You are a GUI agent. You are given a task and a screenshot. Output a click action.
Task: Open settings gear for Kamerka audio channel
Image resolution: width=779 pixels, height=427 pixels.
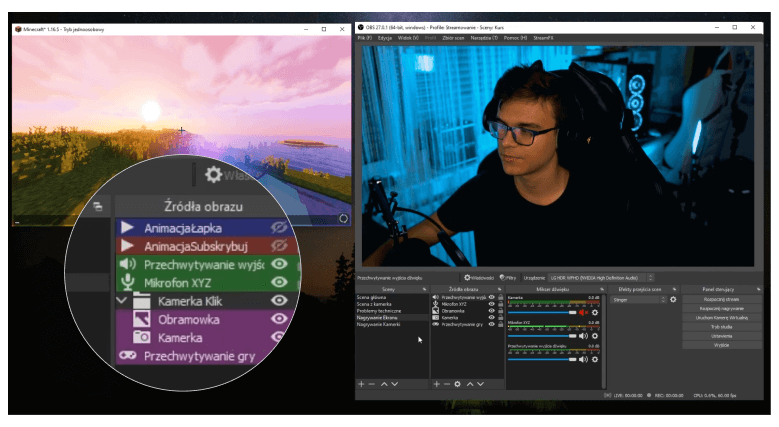[x=595, y=312]
